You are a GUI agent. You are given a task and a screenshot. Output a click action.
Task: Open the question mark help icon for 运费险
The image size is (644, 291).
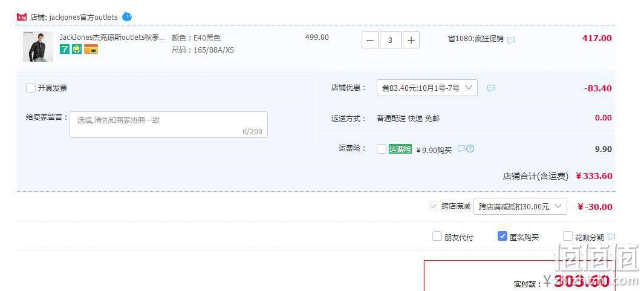(x=470, y=149)
